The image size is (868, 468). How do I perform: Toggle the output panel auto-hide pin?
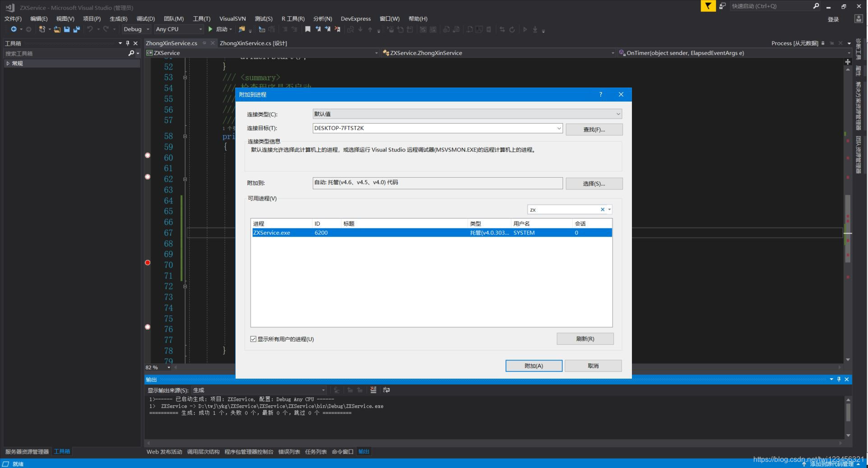point(839,380)
